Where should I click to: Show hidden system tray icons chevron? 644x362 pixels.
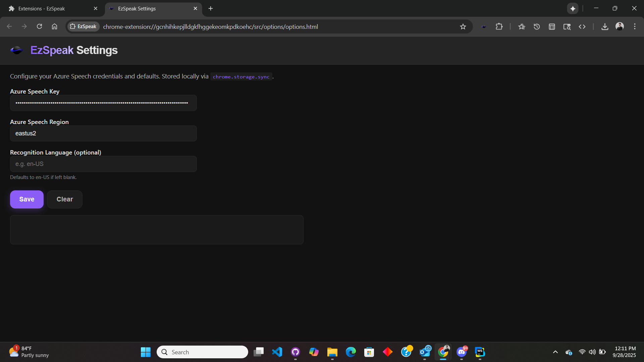pyautogui.click(x=555, y=352)
